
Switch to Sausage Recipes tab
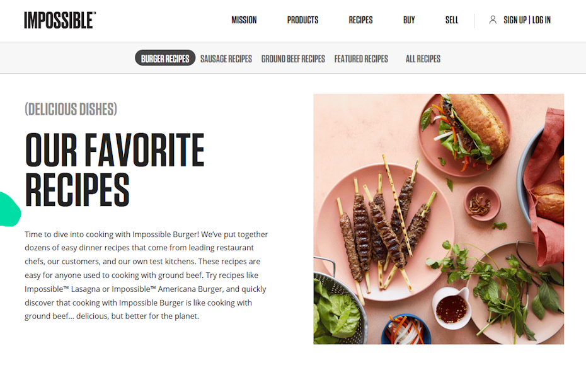(x=226, y=59)
